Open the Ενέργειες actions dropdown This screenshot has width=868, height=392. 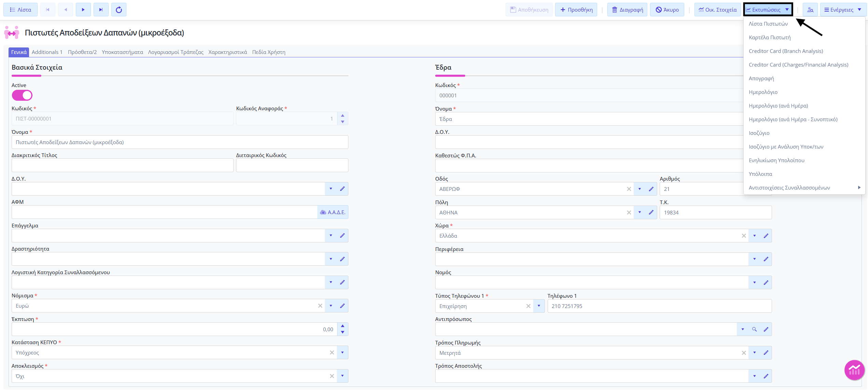click(843, 10)
